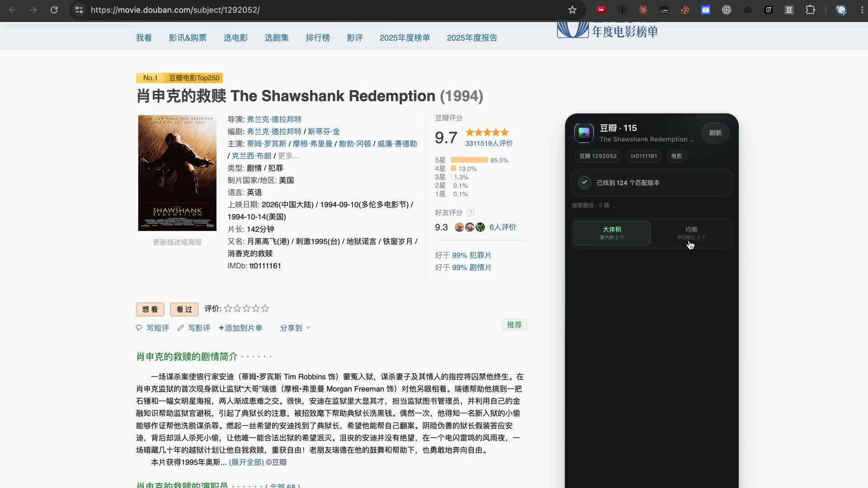Bookmark this page with the star icon
Image resolution: width=868 pixels, height=488 pixels.
[x=572, y=9]
